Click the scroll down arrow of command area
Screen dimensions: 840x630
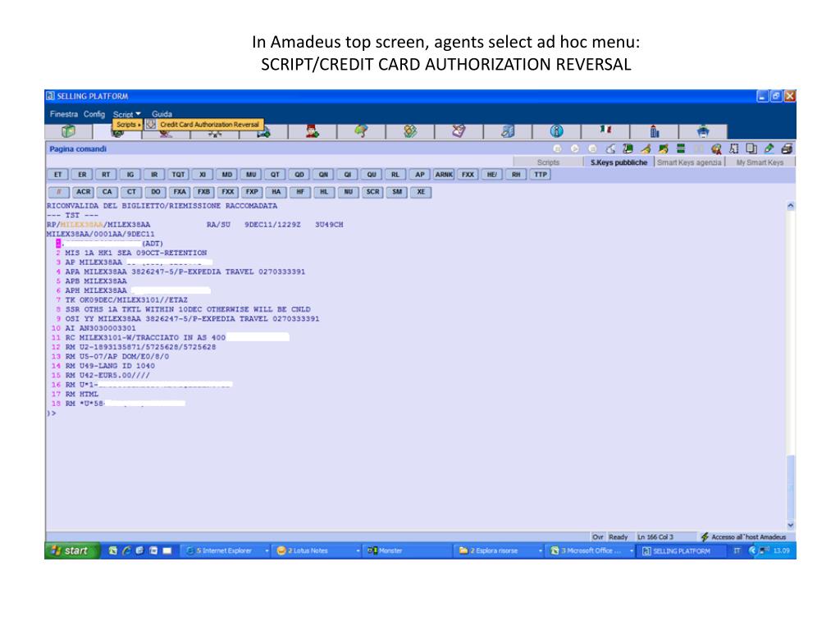pos(790,526)
